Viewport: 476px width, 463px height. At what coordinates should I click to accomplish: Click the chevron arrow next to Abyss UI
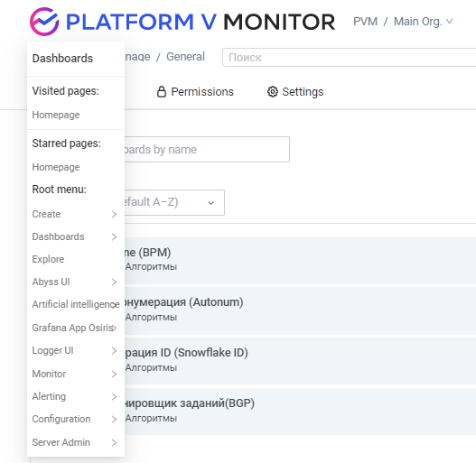click(114, 282)
